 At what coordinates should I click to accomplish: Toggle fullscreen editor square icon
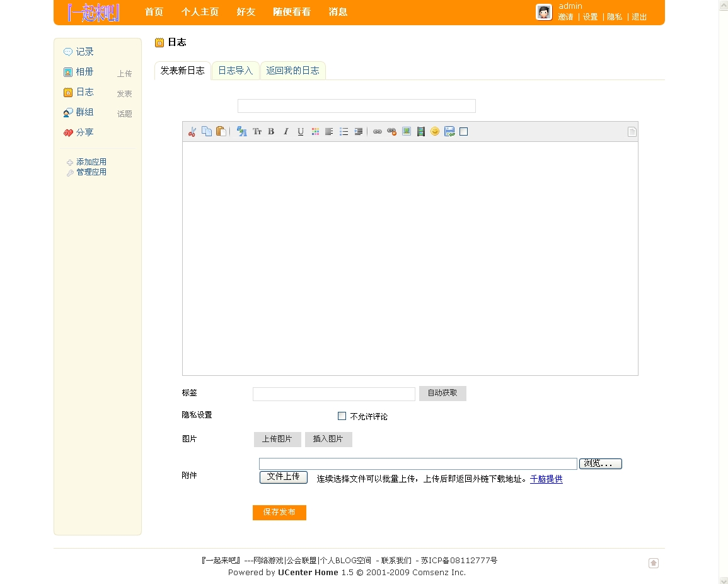click(x=463, y=131)
